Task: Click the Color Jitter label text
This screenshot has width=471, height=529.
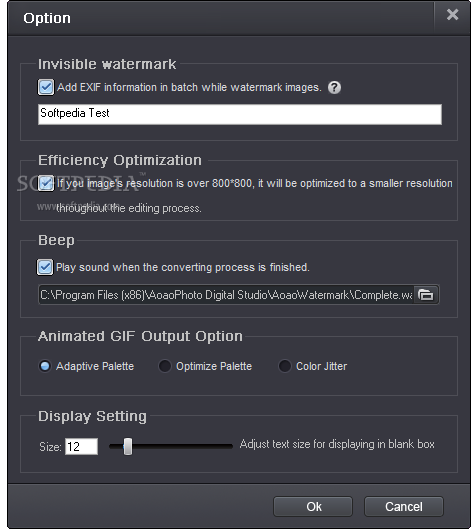Action: [x=322, y=366]
